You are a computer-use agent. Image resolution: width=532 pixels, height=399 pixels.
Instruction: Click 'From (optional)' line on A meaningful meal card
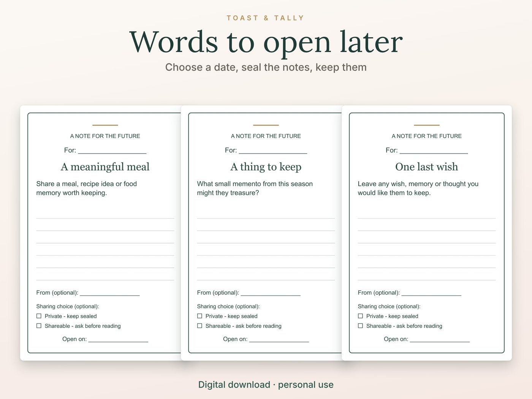110,294
